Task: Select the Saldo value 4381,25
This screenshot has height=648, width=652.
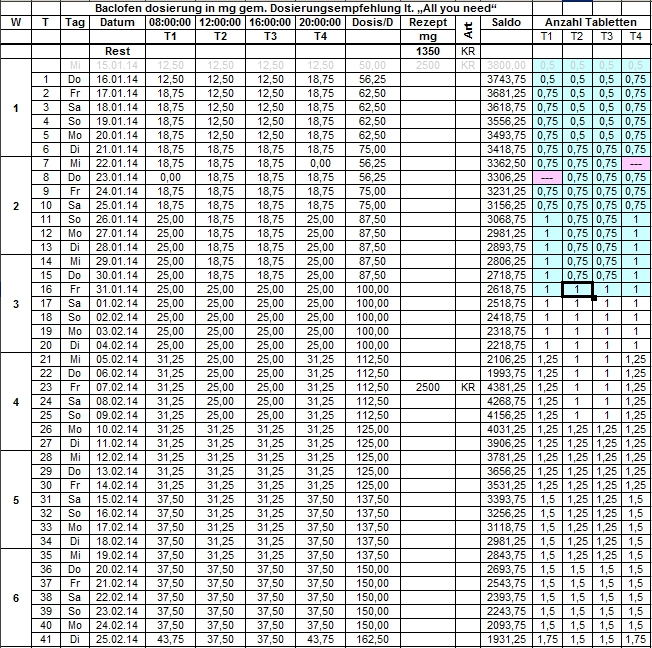Action: [x=506, y=386]
